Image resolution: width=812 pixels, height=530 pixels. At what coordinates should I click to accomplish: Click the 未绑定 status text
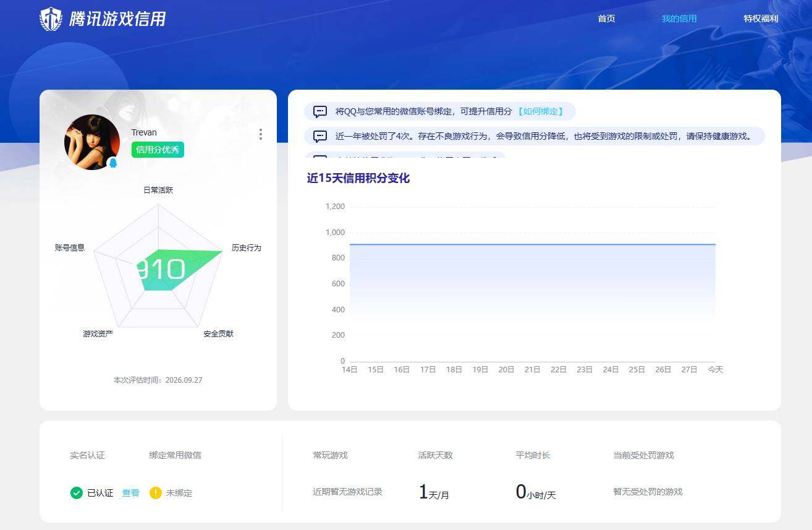click(179, 494)
